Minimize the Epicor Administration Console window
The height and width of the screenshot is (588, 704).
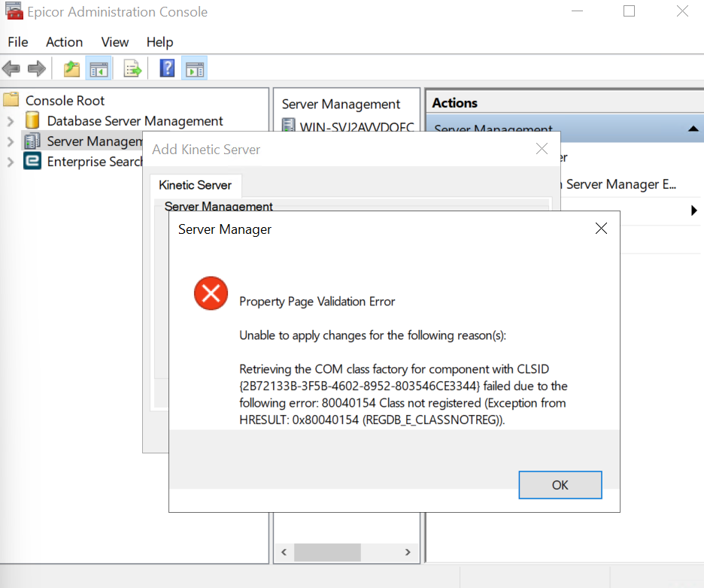point(578,11)
